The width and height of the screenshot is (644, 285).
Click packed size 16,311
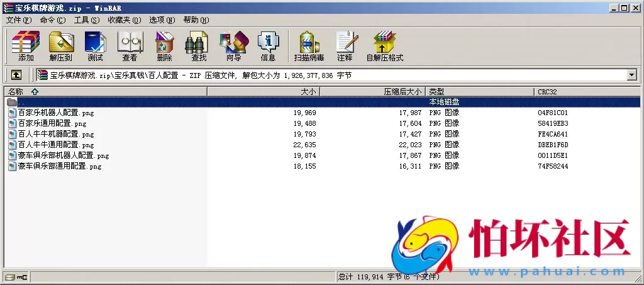[410, 166]
